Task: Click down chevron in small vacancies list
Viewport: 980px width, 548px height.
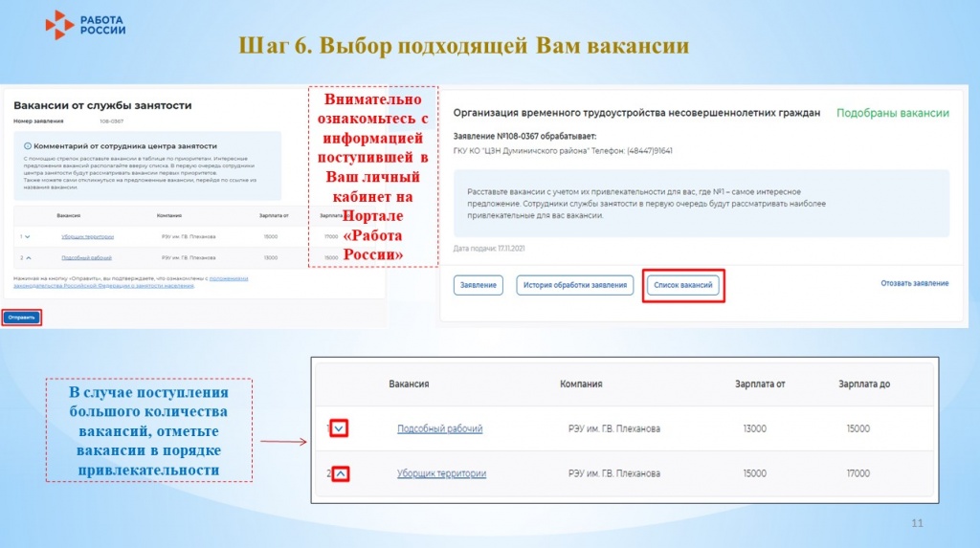Action: (28, 237)
